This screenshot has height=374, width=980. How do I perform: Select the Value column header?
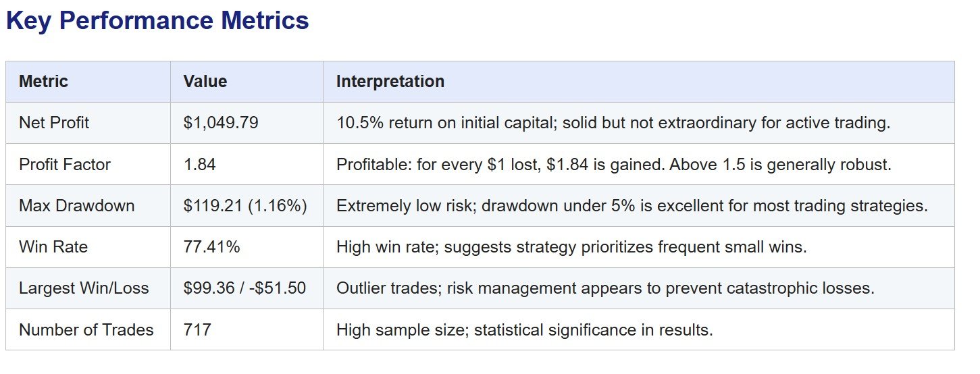pyautogui.click(x=205, y=82)
